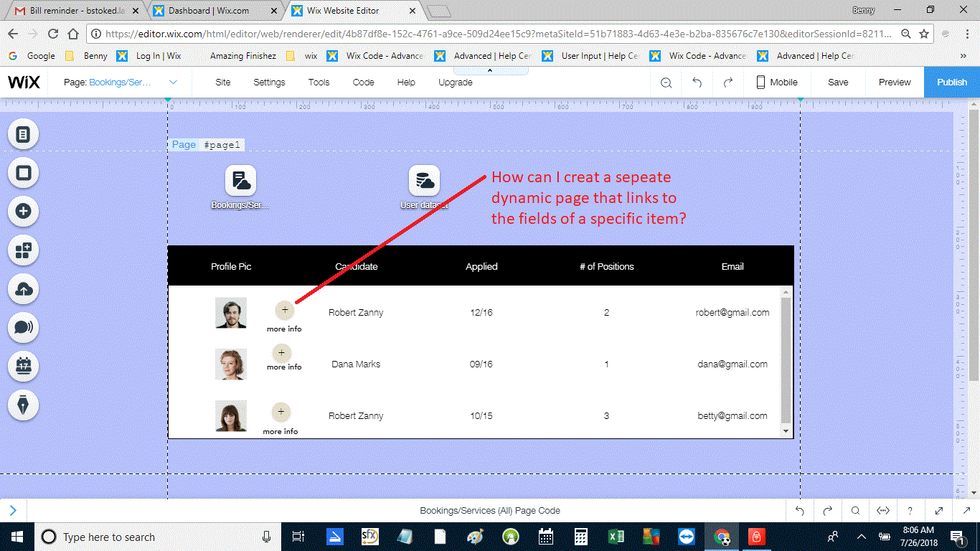Click Preview to test the site
The image size is (980, 551).
894,82
